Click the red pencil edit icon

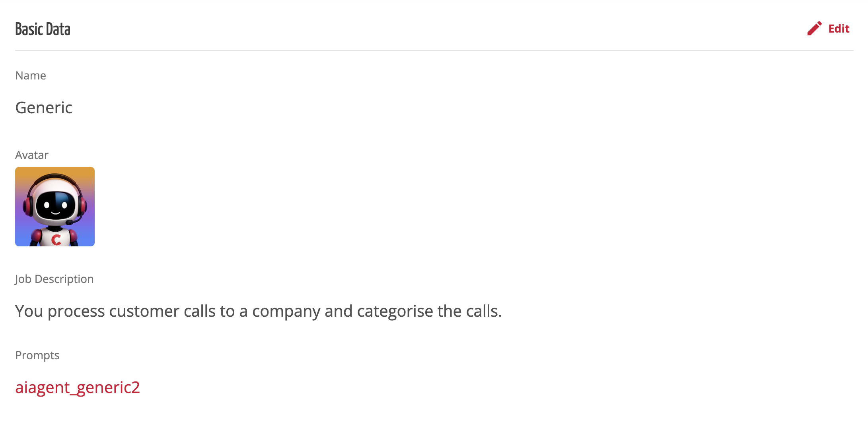click(x=814, y=29)
